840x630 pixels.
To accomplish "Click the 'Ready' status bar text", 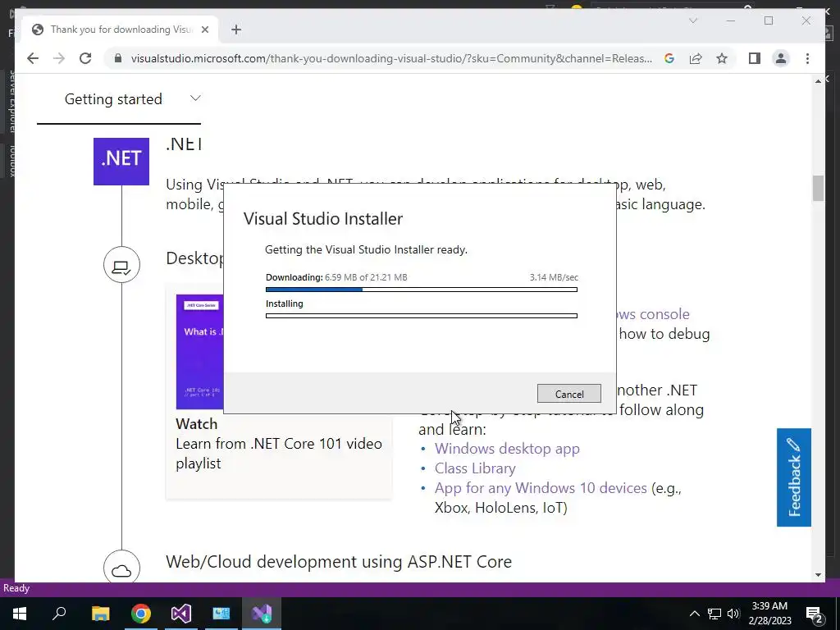I will coord(16,588).
